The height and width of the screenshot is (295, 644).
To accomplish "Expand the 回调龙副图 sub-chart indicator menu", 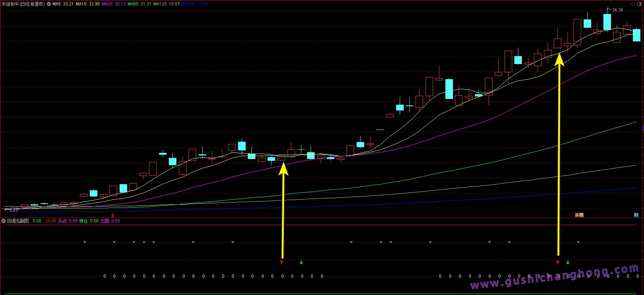I will tap(4, 221).
